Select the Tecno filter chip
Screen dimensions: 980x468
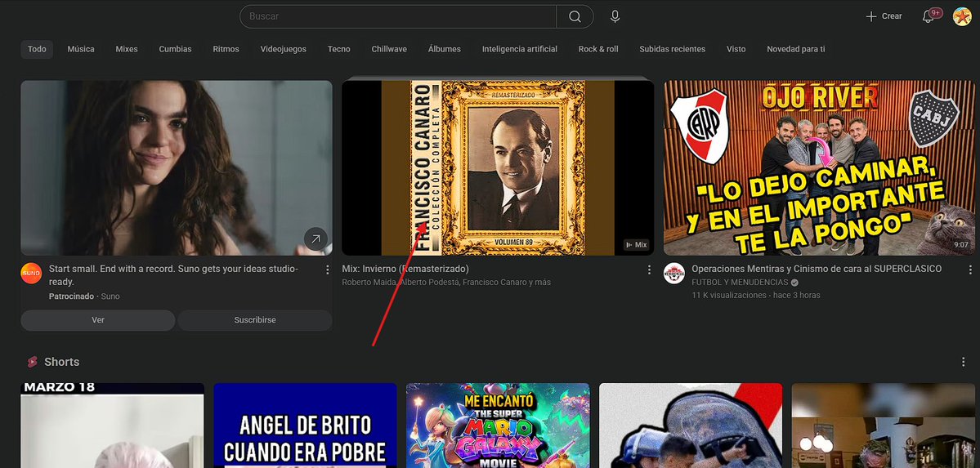(338, 49)
